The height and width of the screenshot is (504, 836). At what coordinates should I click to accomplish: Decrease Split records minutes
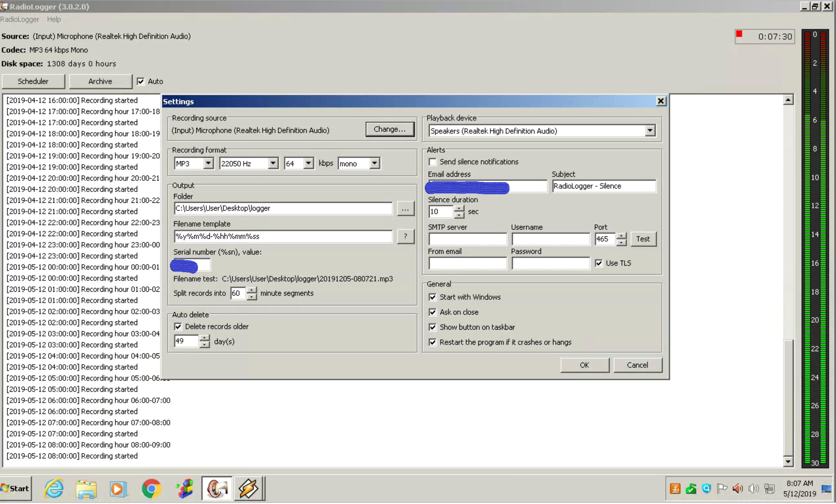(252, 297)
